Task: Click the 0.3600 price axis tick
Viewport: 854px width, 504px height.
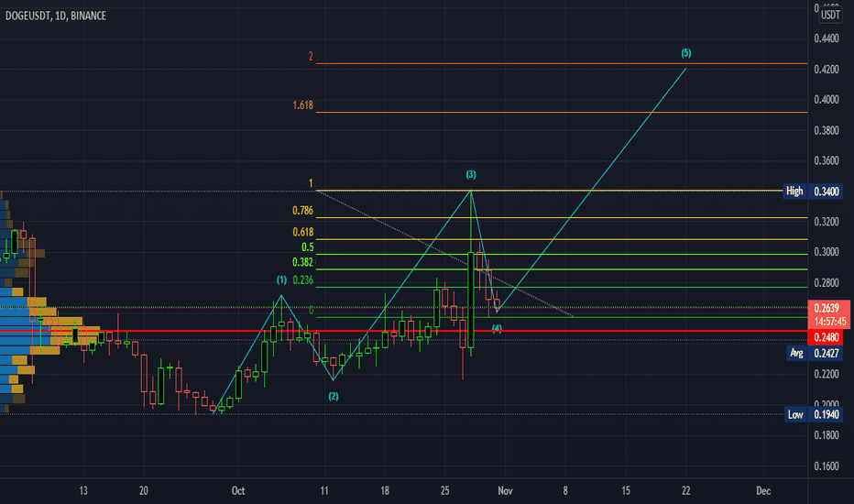Action: click(x=827, y=160)
